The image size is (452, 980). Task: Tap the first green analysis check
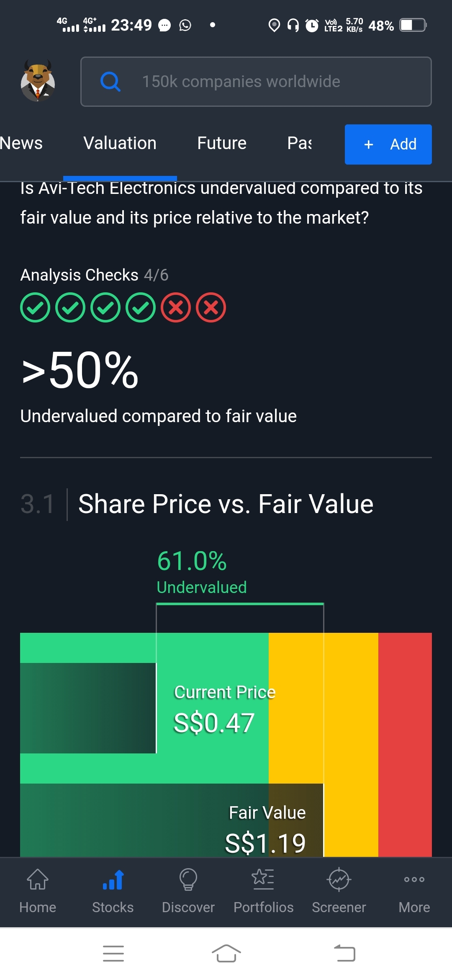click(35, 307)
